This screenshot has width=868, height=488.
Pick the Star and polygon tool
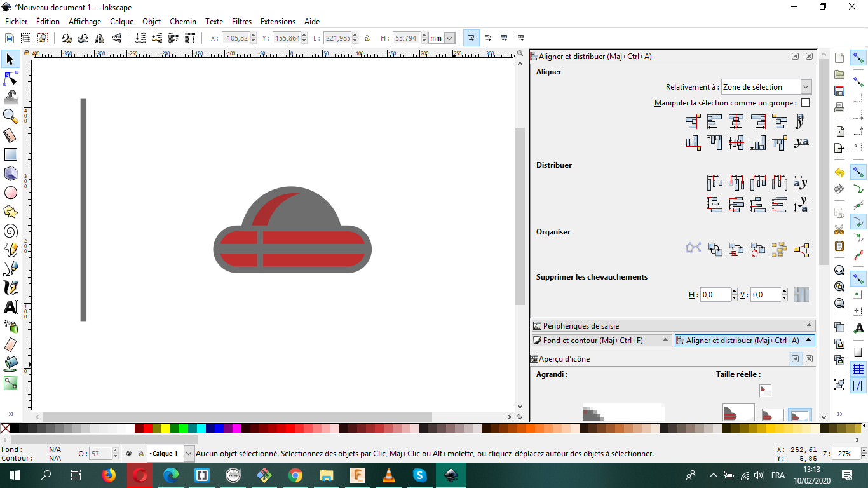[11, 212]
